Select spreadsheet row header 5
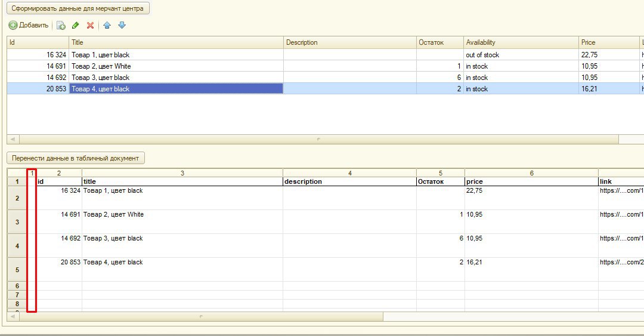 pos(17,270)
